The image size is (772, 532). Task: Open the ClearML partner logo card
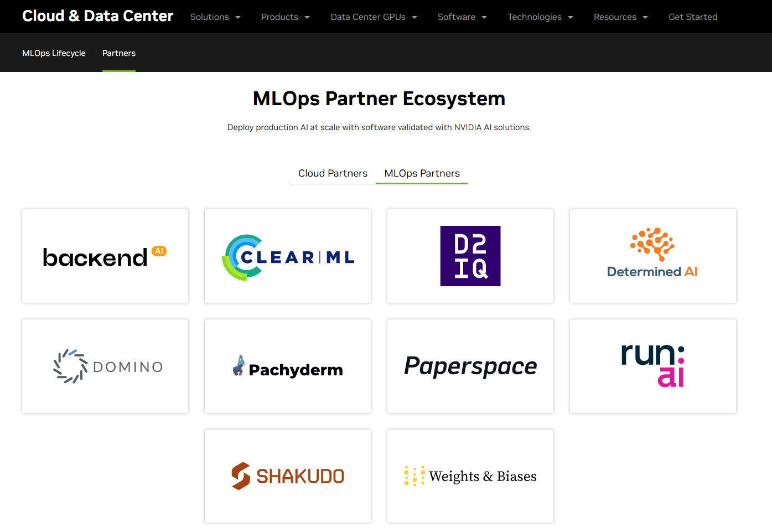tap(288, 256)
